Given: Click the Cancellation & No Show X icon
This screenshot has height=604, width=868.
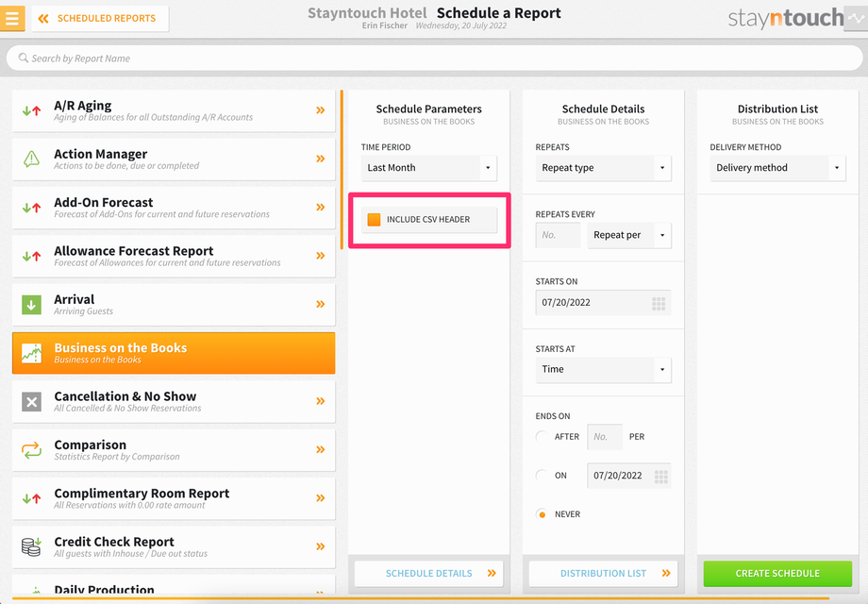Looking at the screenshot, I should coord(31,401).
